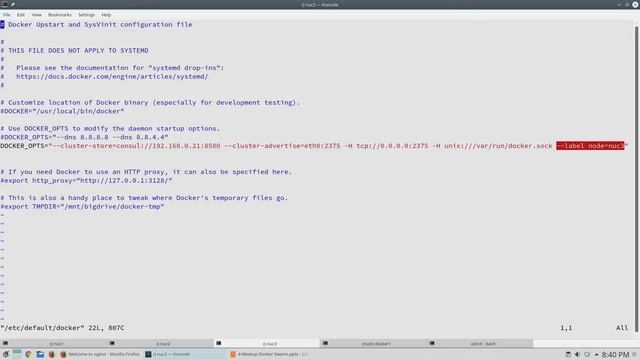Click the 1,1 cursor position indicator
This screenshot has height=360, width=640.
[x=566, y=328]
